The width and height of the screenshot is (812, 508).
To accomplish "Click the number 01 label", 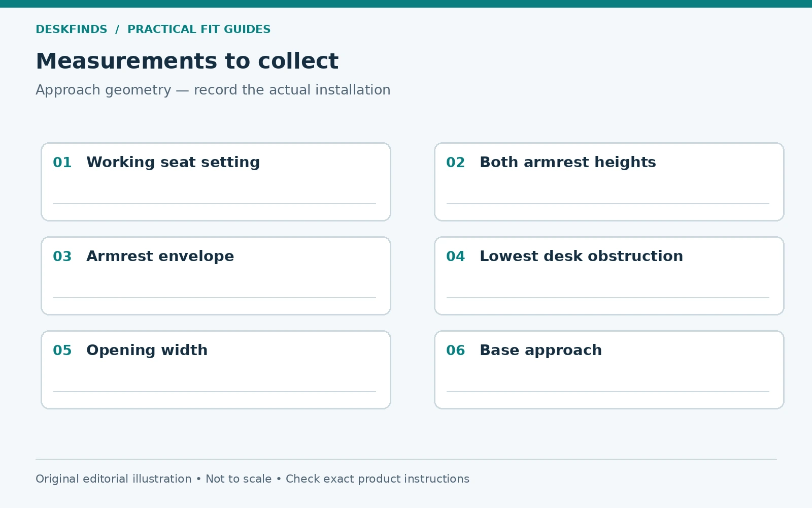I will click(62, 163).
